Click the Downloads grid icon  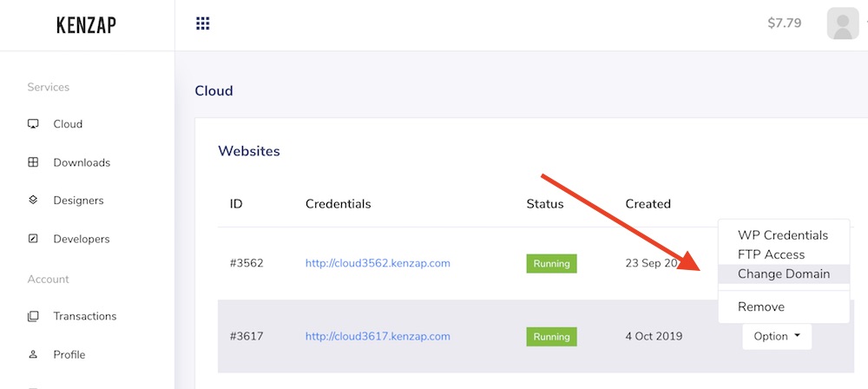[33, 162]
